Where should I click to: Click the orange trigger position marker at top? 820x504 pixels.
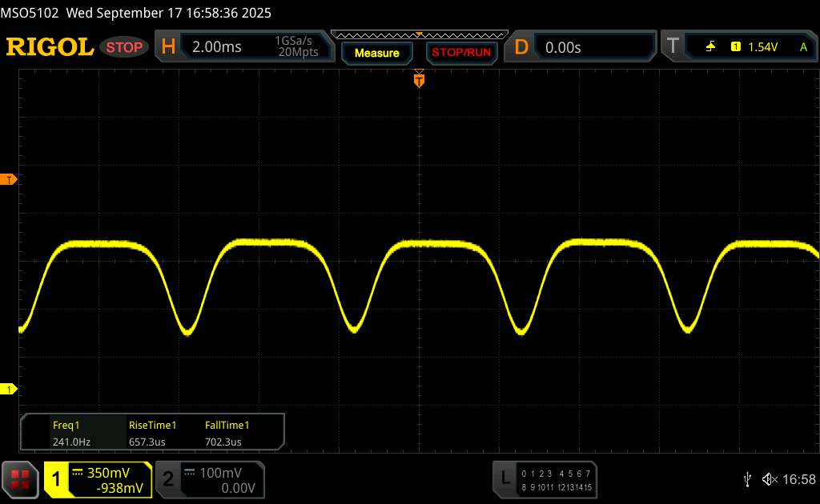click(x=418, y=78)
